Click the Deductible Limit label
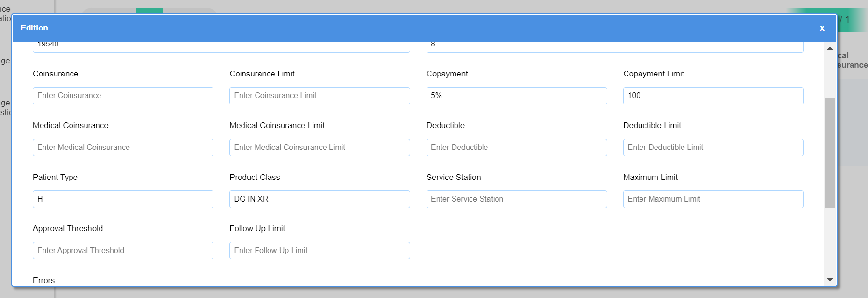This screenshot has width=868, height=298. 652,125
